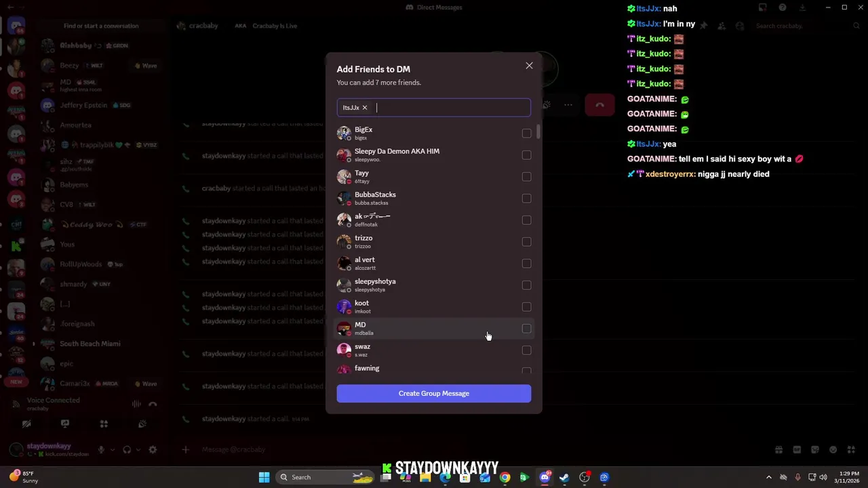Click the 'Tayy' friend name
This screenshot has width=868, height=488.
point(361,173)
